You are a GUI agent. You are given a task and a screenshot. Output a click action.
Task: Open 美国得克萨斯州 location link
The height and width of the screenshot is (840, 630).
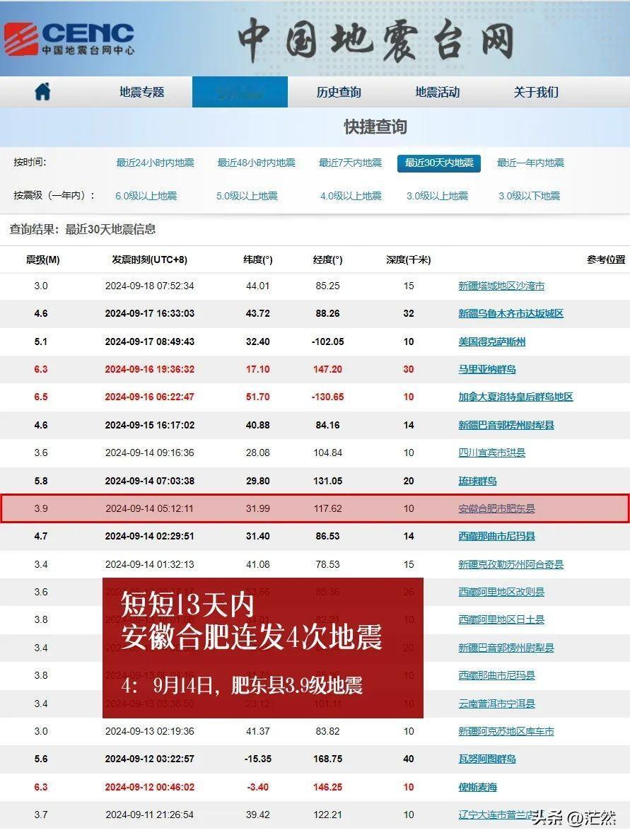492,342
